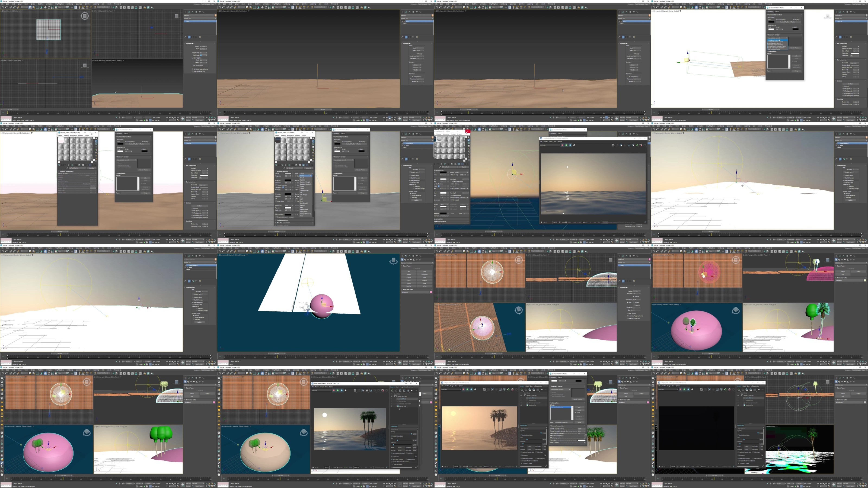Click Length Segs field in Plane001 four-viewport frame

(x=203, y=53)
